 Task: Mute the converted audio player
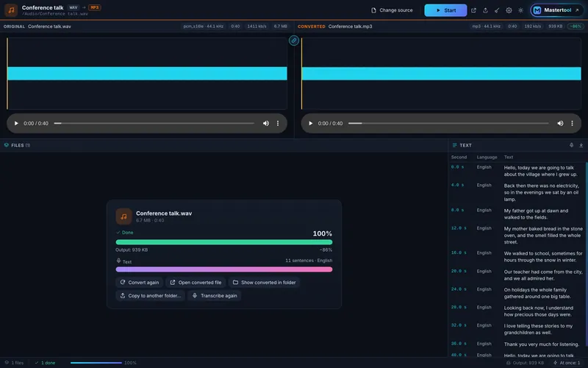click(x=560, y=123)
